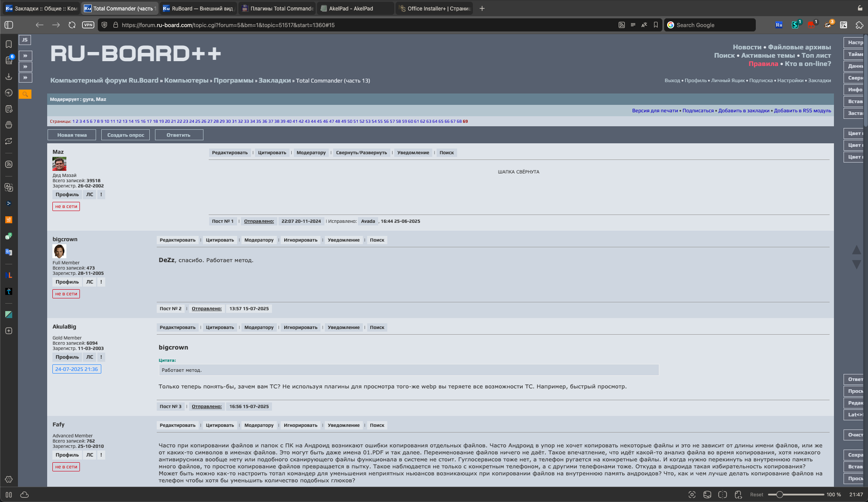Viewport: 868px width, 502px height.
Task: Click the tab tiling icon in status bar
Action: pyautogui.click(x=723, y=495)
